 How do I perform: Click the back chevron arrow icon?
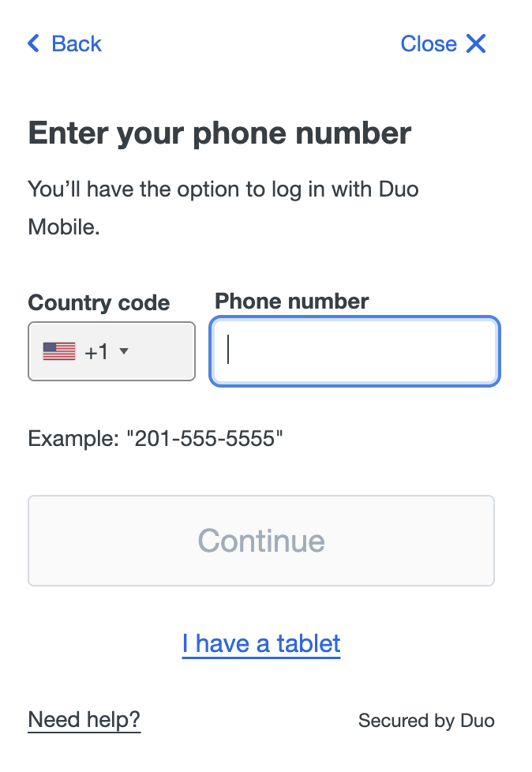32,43
